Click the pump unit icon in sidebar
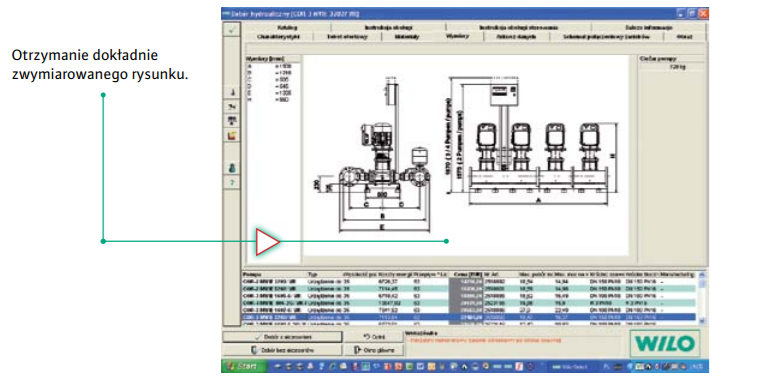Screen dimensions: 764x378 (x=232, y=120)
